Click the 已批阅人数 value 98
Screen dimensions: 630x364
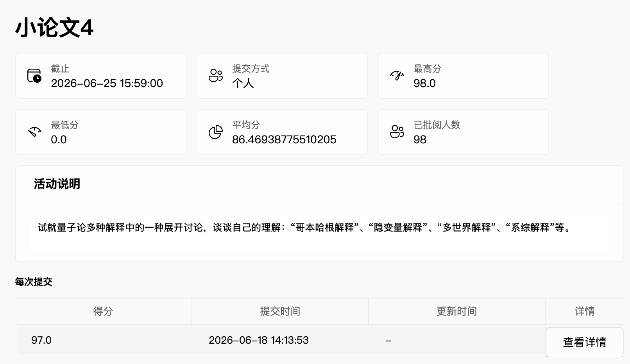click(420, 139)
